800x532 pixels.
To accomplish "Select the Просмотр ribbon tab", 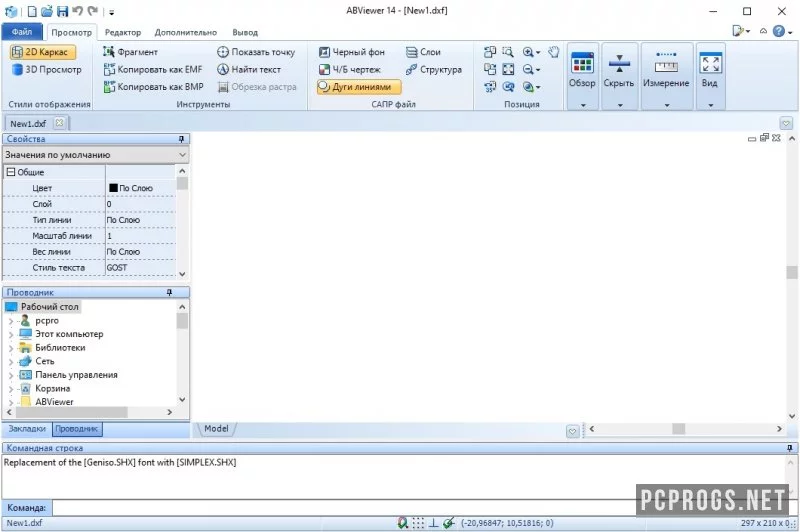I will (x=71, y=32).
